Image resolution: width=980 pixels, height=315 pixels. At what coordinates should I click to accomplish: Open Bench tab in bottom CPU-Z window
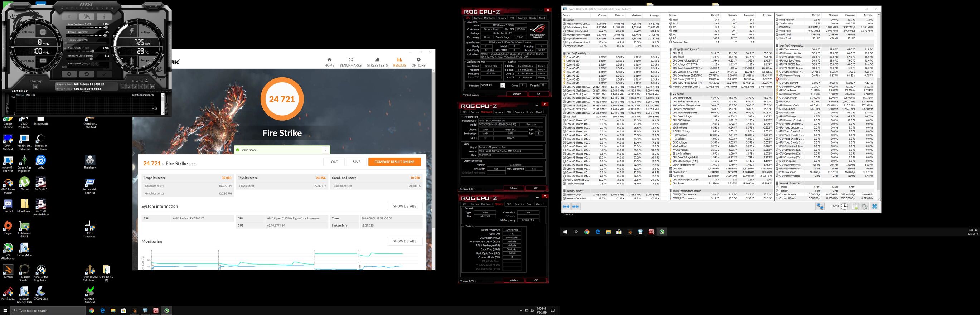[530, 204]
